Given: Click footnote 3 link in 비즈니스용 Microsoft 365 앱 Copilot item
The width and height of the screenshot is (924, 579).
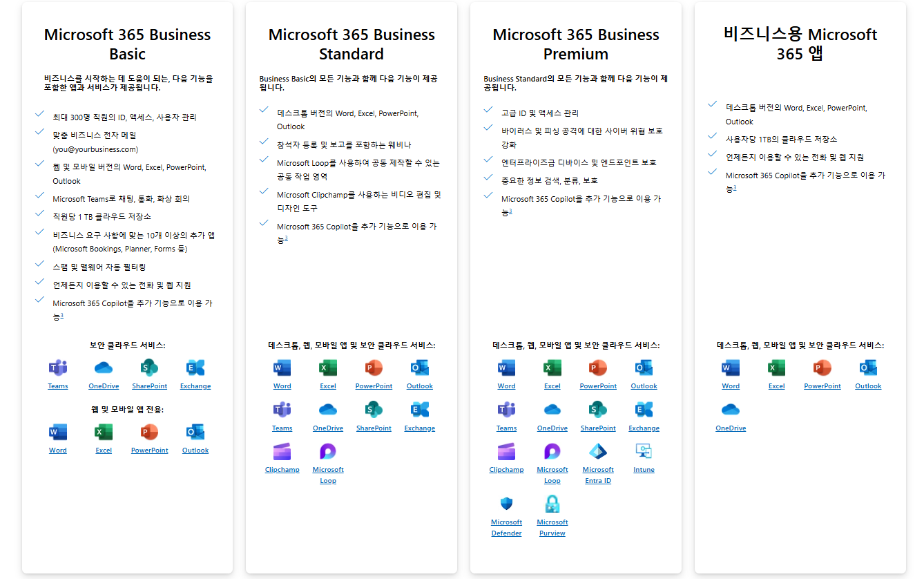Looking at the screenshot, I should click(735, 187).
